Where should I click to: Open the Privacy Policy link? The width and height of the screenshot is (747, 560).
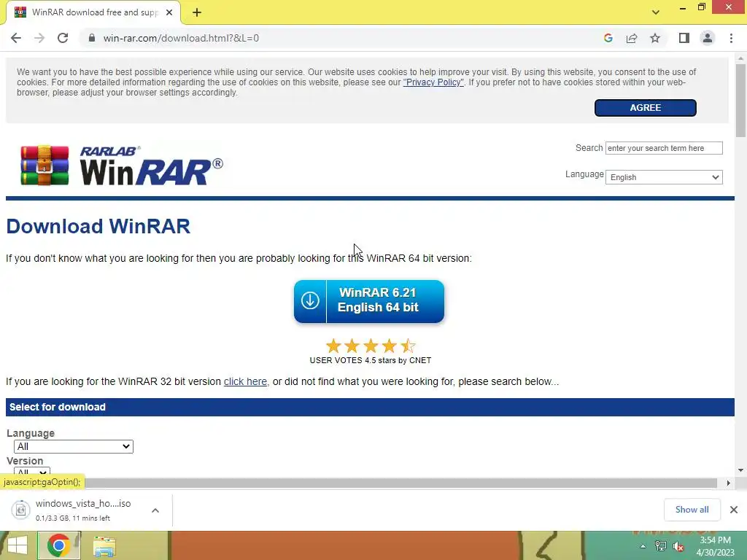[433, 82]
